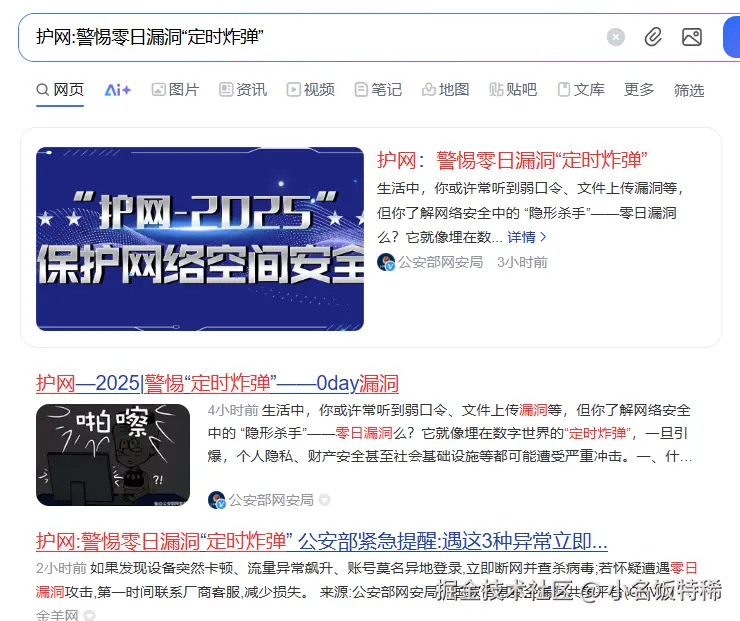This screenshot has width=740, height=621.
Task: Click the paperclip attach file icon
Action: tap(653, 37)
